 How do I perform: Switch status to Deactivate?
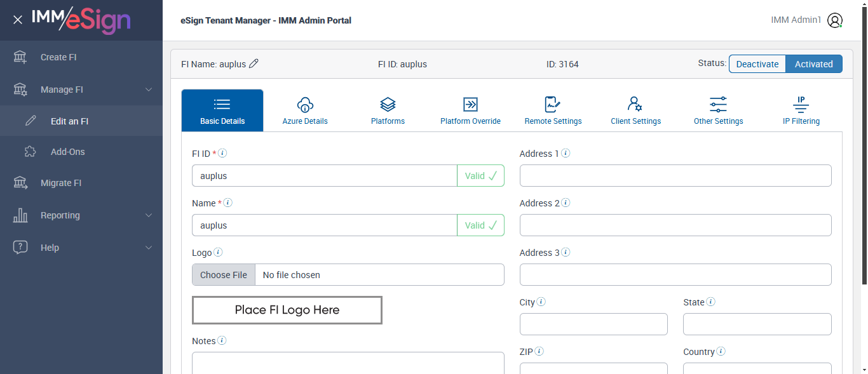(757, 64)
